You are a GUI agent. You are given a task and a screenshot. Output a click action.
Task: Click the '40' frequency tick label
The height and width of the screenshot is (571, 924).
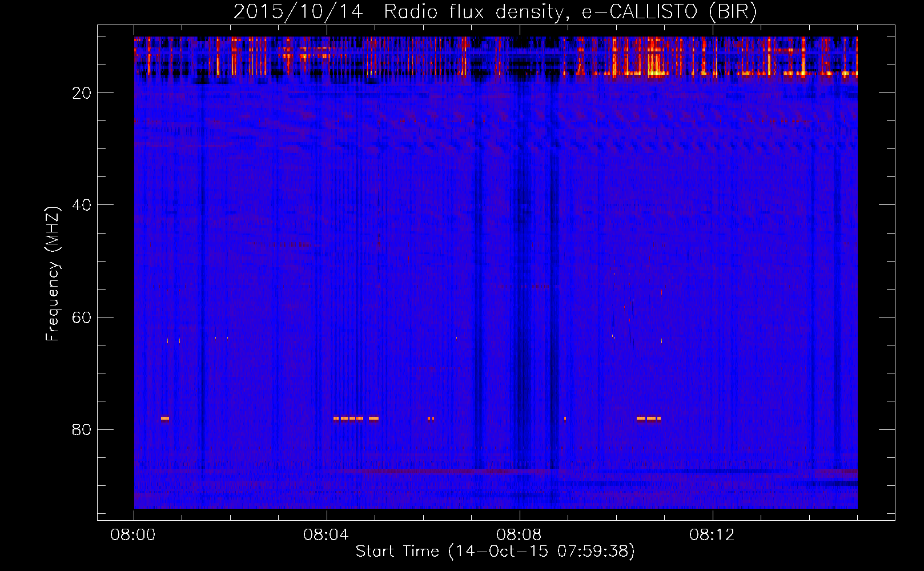pos(82,205)
